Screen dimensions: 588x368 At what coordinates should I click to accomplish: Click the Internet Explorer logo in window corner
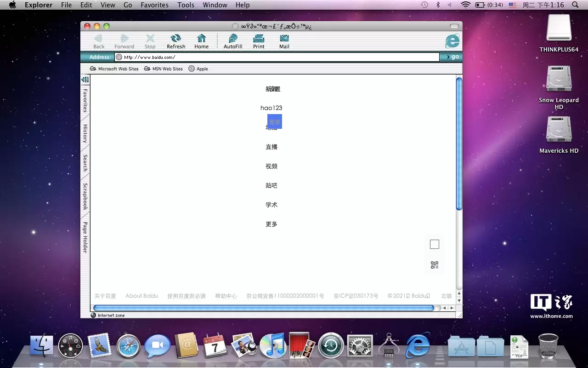[452, 40]
